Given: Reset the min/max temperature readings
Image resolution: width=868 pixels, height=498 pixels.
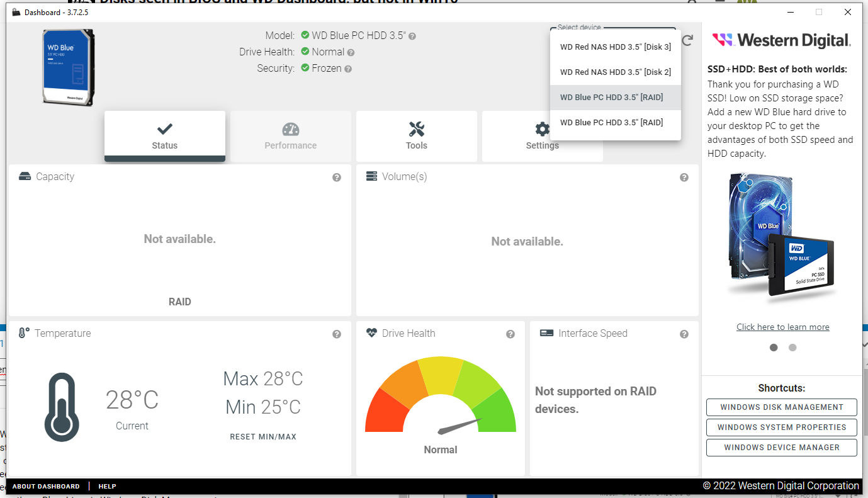Looking at the screenshot, I should coord(263,437).
